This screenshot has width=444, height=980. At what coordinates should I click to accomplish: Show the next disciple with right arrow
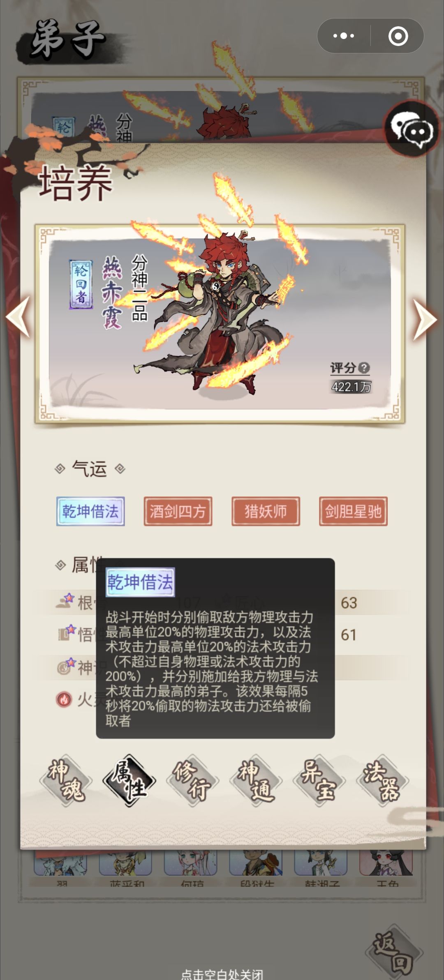coord(425,319)
